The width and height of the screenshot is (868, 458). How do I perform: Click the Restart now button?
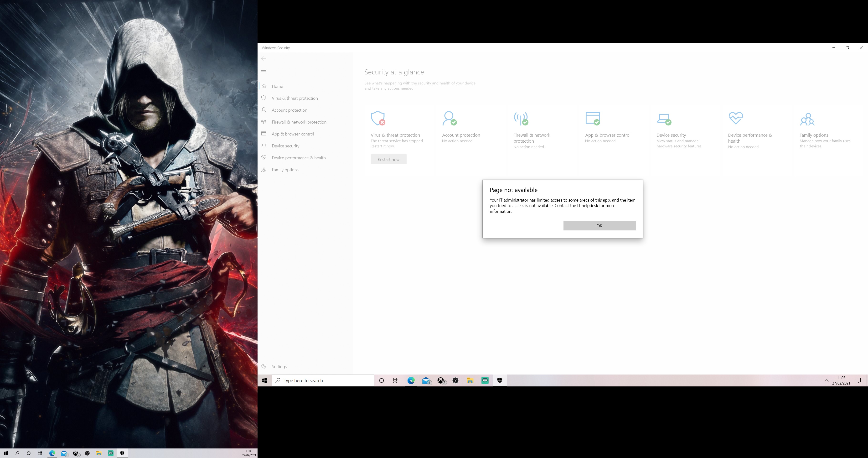click(388, 159)
